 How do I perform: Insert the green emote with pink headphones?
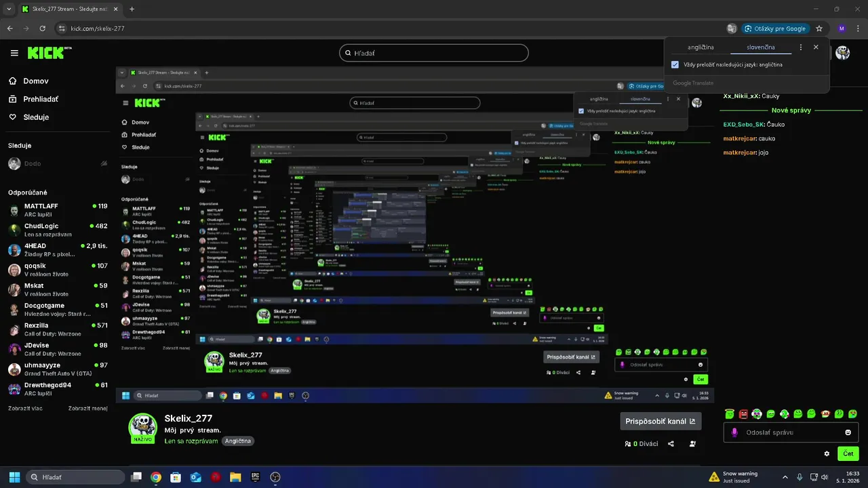tap(757, 413)
